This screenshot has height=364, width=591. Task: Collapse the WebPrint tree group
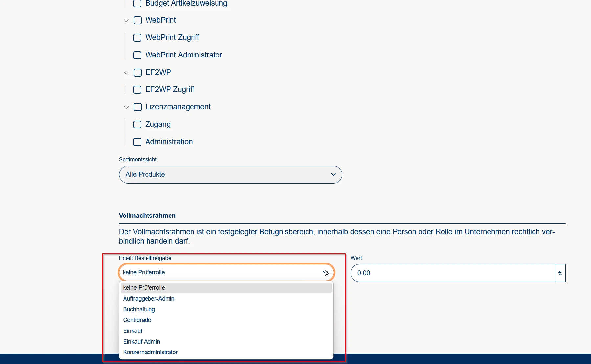[x=126, y=21]
